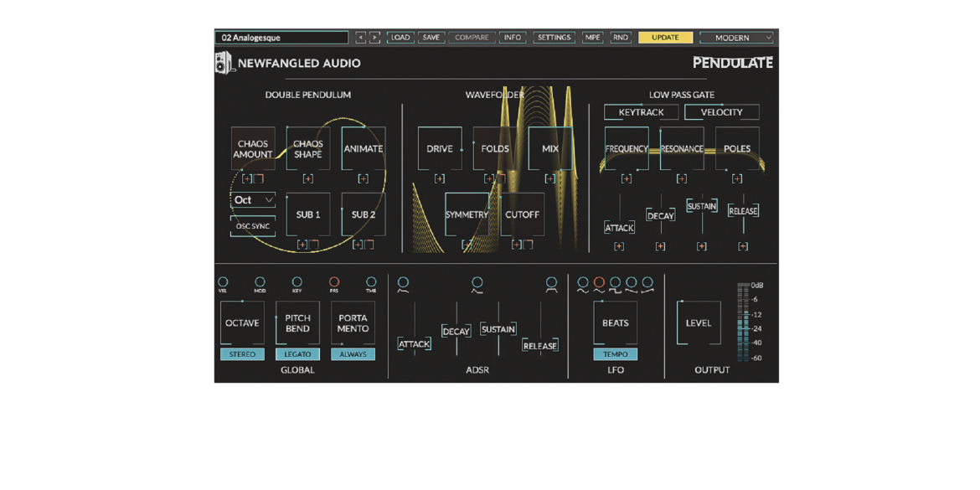
Task: Click the plus icon under Chaos Shape
Action: [x=308, y=178]
